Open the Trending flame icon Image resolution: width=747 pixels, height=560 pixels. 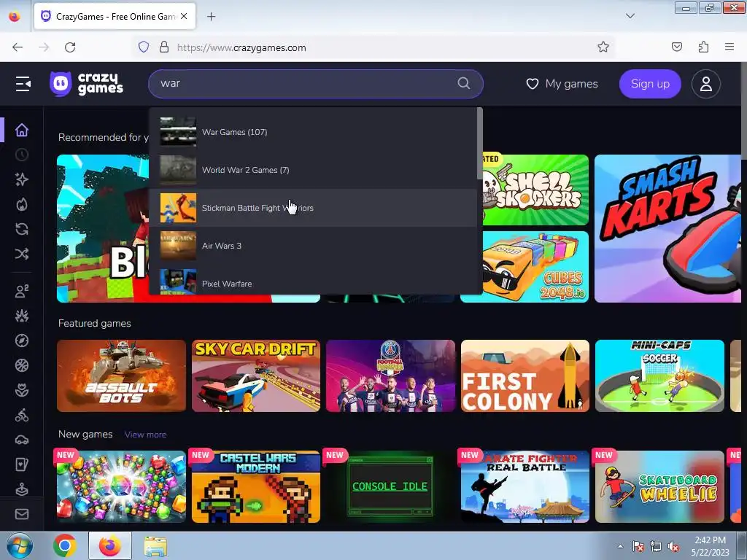pyautogui.click(x=22, y=204)
